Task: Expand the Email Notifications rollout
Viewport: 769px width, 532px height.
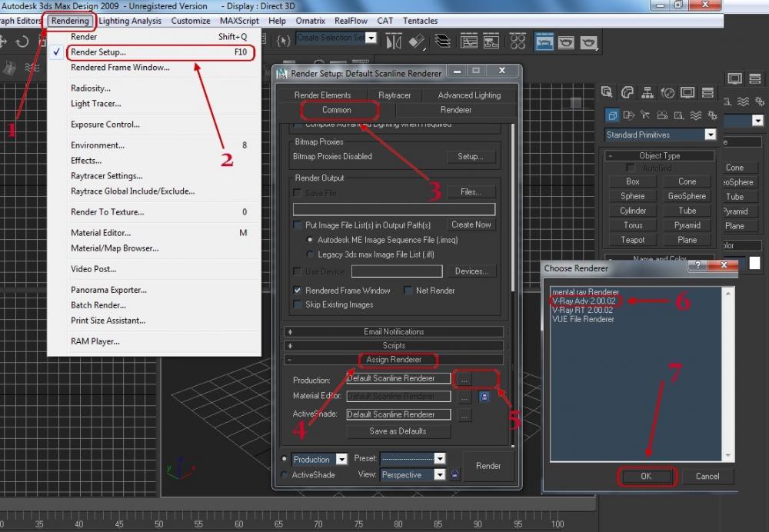Action: pyautogui.click(x=393, y=332)
